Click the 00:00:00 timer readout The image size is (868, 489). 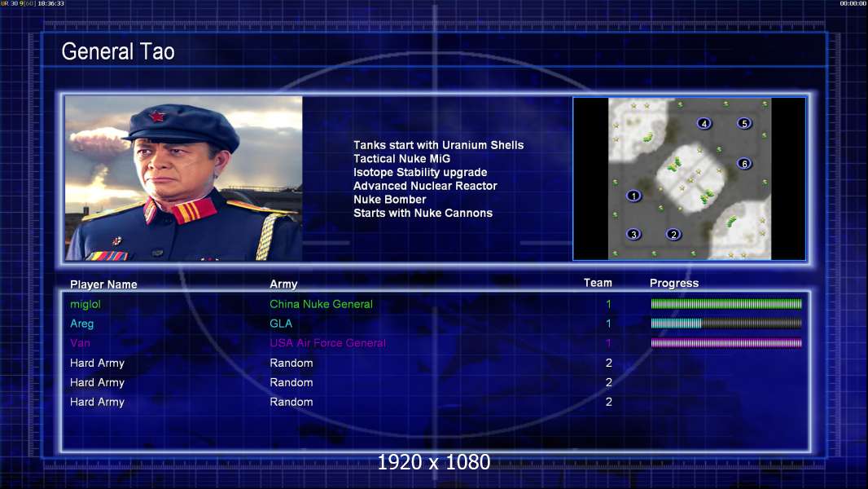pyautogui.click(x=853, y=3)
